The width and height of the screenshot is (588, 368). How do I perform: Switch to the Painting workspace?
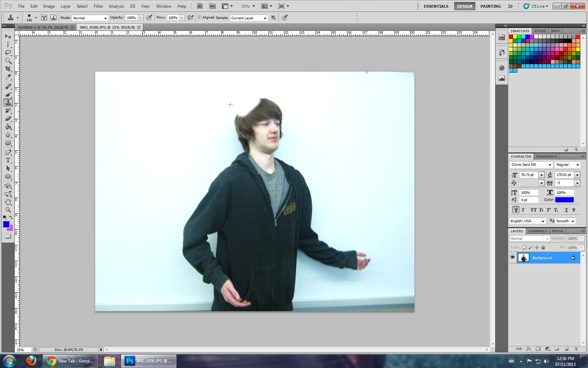click(490, 6)
